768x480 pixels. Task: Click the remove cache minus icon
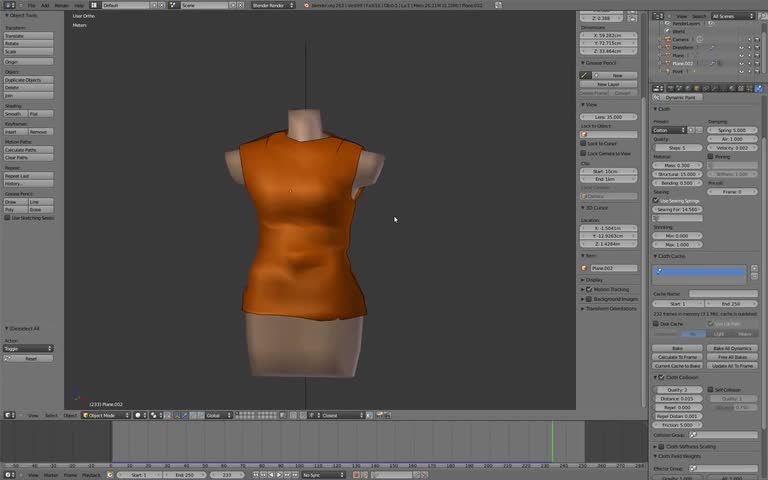click(754, 277)
